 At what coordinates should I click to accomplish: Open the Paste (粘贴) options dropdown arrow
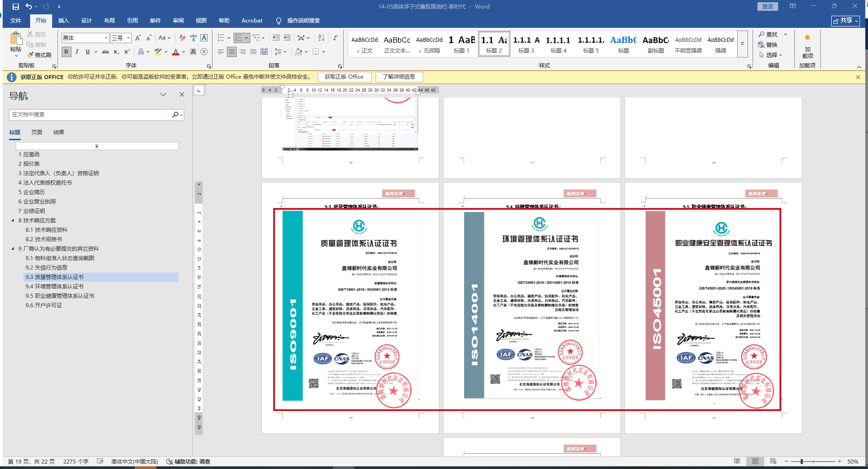(x=16, y=56)
